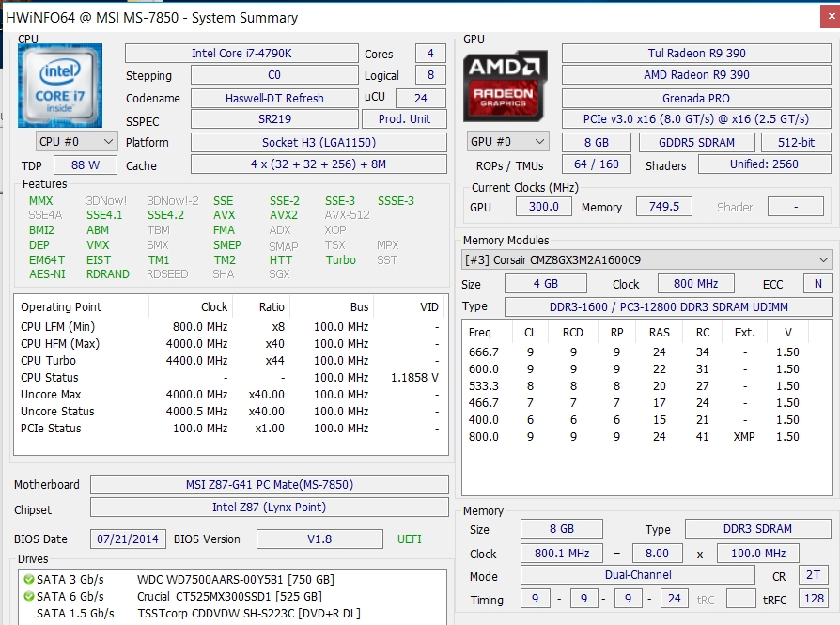This screenshot has width=840, height=625.
Task: Click the ECC value N field
Action: pyautogui.click(x=818, y=284)
